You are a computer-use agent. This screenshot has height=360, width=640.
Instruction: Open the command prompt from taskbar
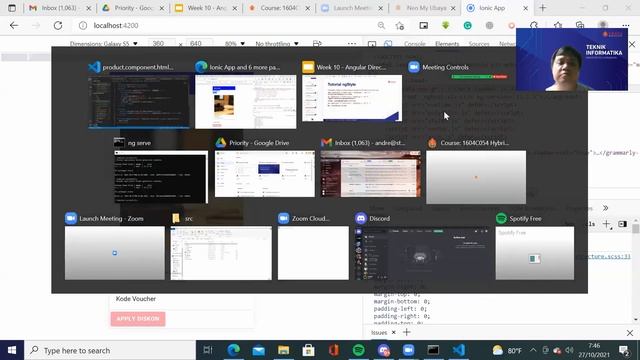click(x=433, y=350)
